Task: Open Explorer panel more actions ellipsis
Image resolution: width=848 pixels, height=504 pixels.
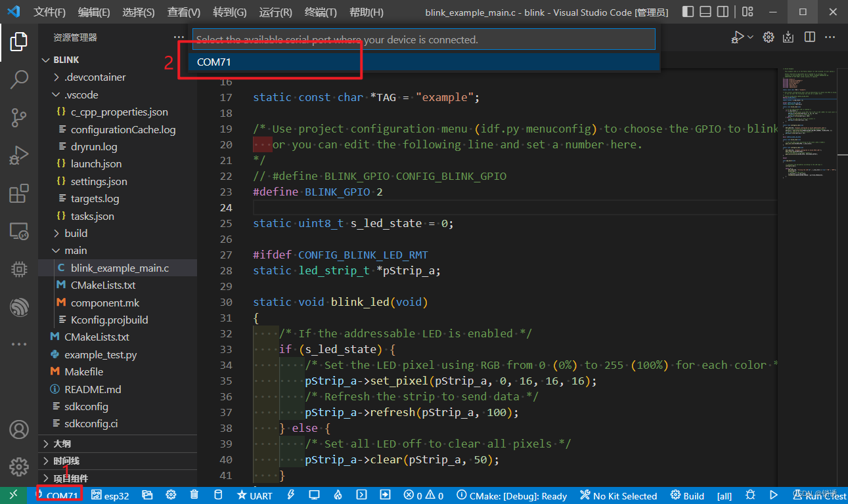Action: 179,37
